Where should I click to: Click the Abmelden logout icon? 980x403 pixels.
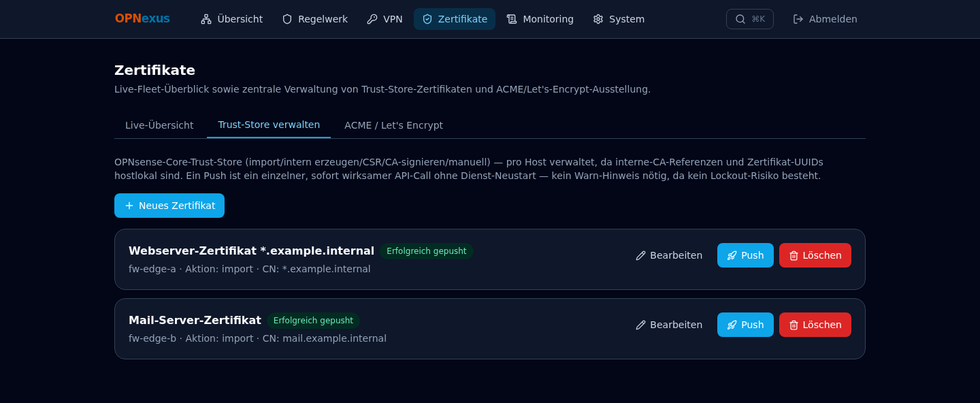(x=798, y=19)
